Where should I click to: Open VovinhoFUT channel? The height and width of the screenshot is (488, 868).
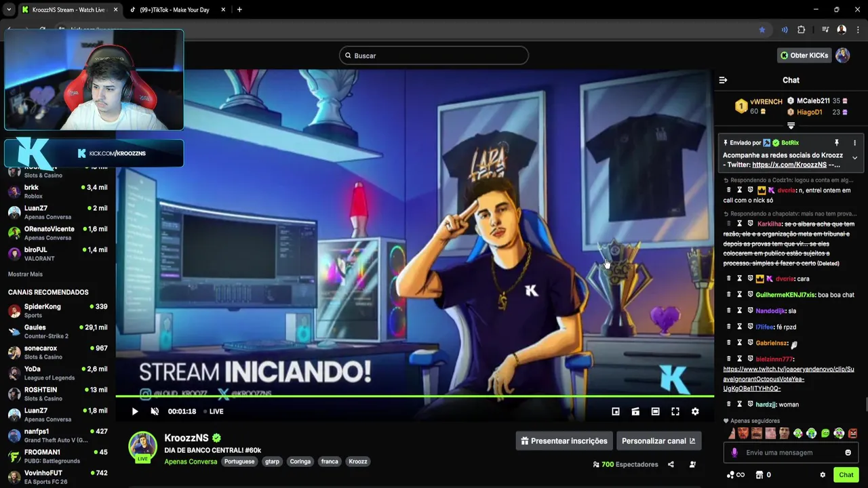[58, 477]
